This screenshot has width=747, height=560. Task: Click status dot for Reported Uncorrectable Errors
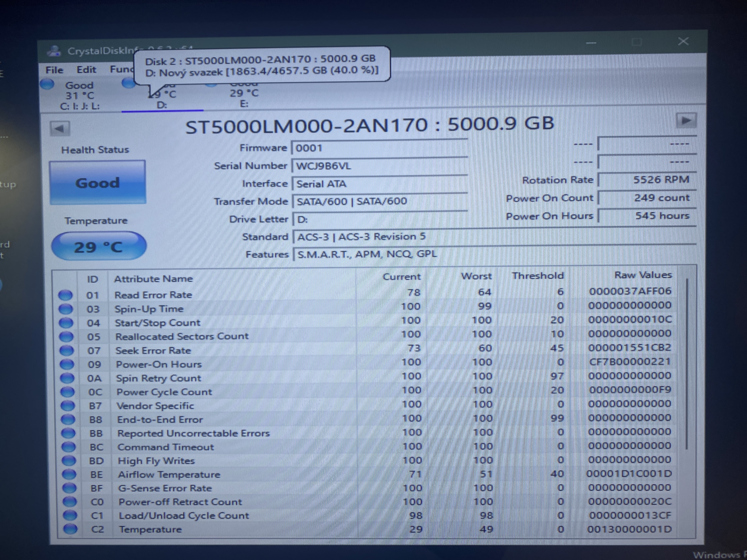pyautogui.click(x=69, y=433)
